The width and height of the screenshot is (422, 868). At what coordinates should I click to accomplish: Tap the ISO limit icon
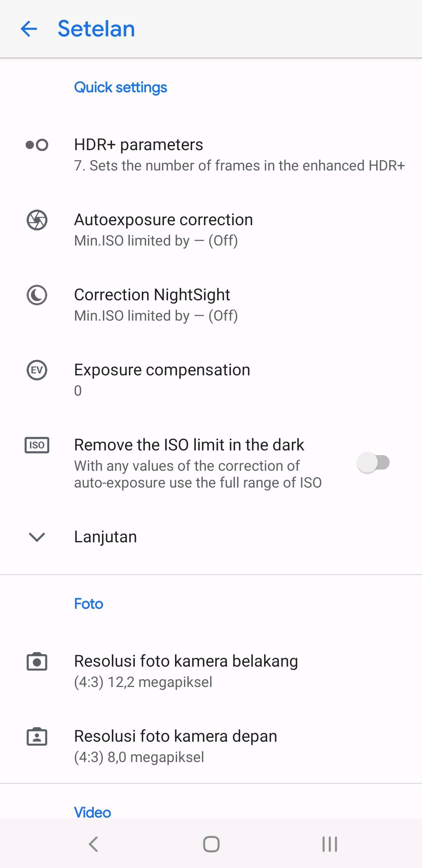coord(37,445)
